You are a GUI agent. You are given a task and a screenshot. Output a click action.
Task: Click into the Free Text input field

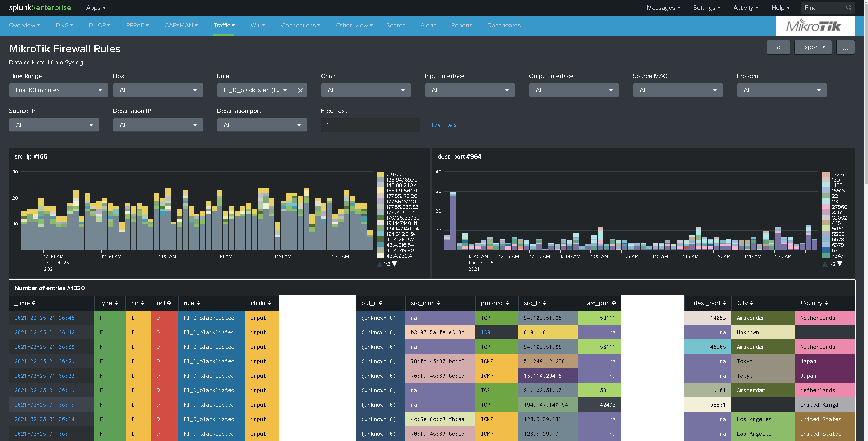[x=370, y=125]
